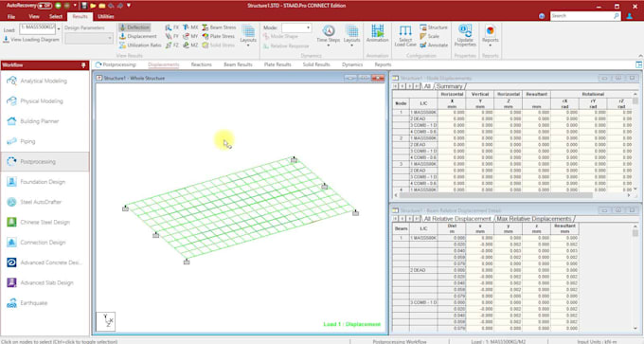Open the File menu
Viewport: 644px width, 344px height.
pyautogui.click(x=11, y=16)
